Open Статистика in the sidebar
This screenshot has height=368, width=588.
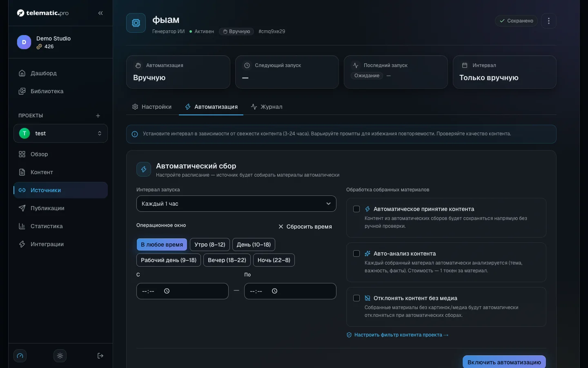[x=60, y=226]
